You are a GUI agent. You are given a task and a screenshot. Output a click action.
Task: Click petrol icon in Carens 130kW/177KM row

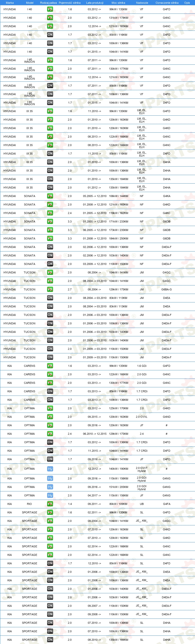coord(50,383)
